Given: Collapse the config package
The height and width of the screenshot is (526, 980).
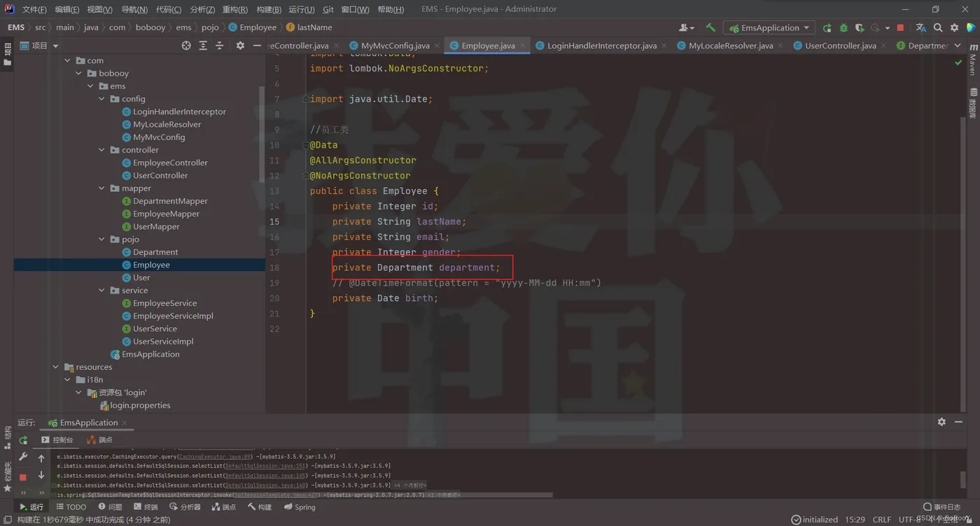Looking at the screenshot, I should point(102,99).
